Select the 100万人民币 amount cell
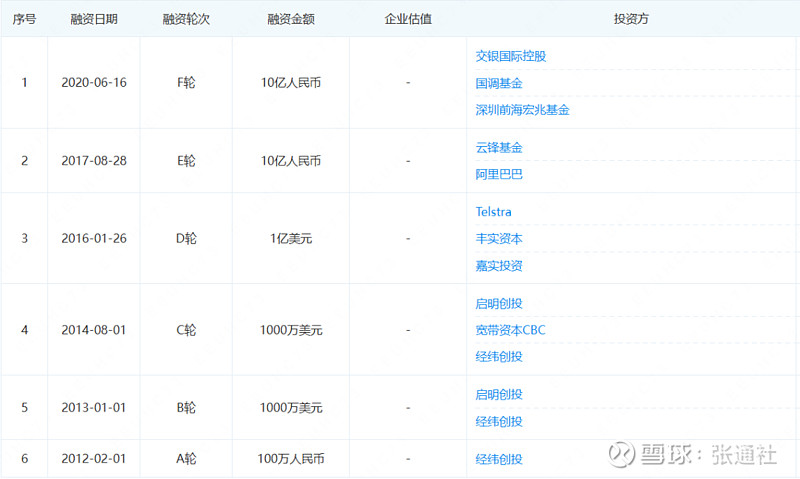Screen dimensions: 800x479 click(x=291, y=459)
